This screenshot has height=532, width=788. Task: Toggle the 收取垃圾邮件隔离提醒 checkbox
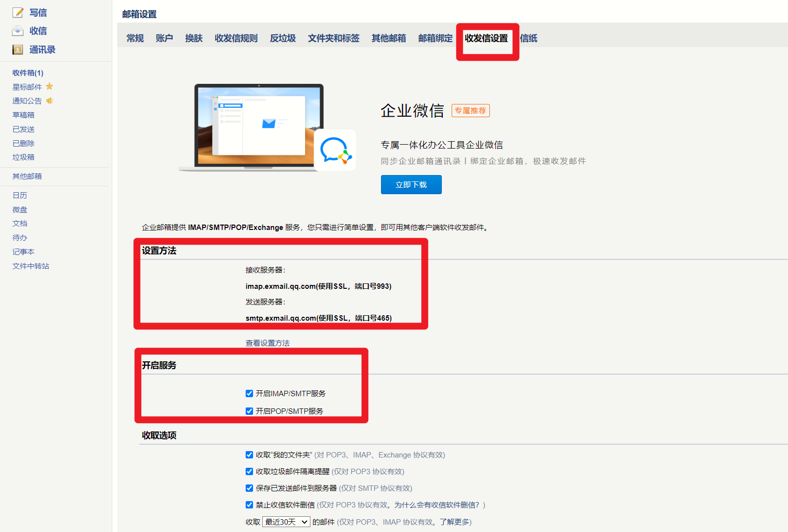coord(250,471)
